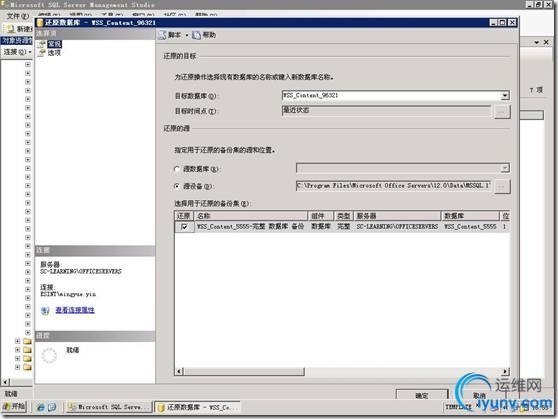Click the browse button beside 目标时间点

(x=502, y=111)
